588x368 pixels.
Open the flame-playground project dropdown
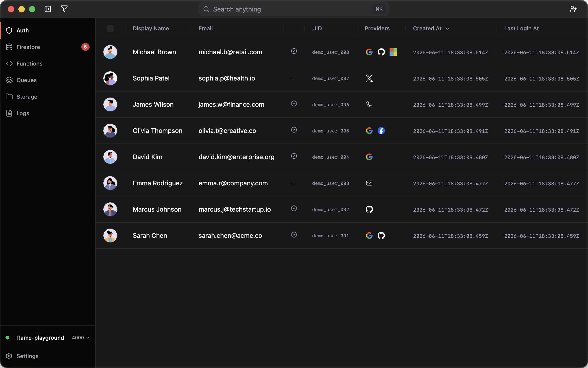click(x=48, y=338)
